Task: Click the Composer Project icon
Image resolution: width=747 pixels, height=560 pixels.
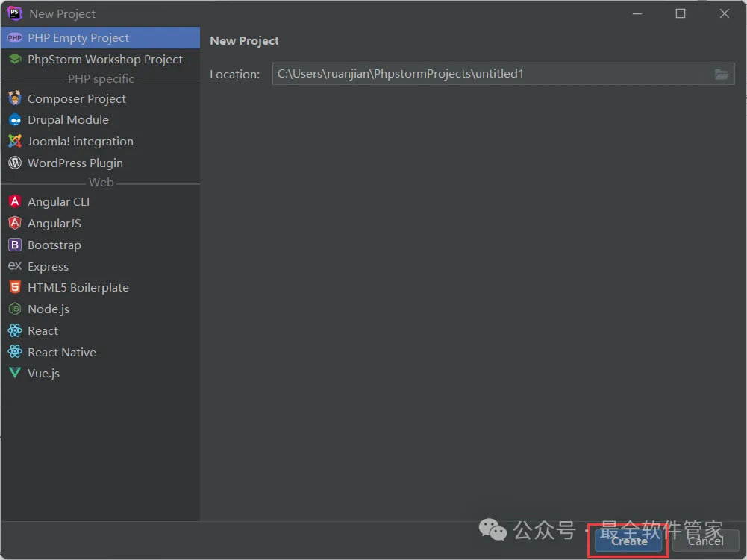Action: pos(15,98)
